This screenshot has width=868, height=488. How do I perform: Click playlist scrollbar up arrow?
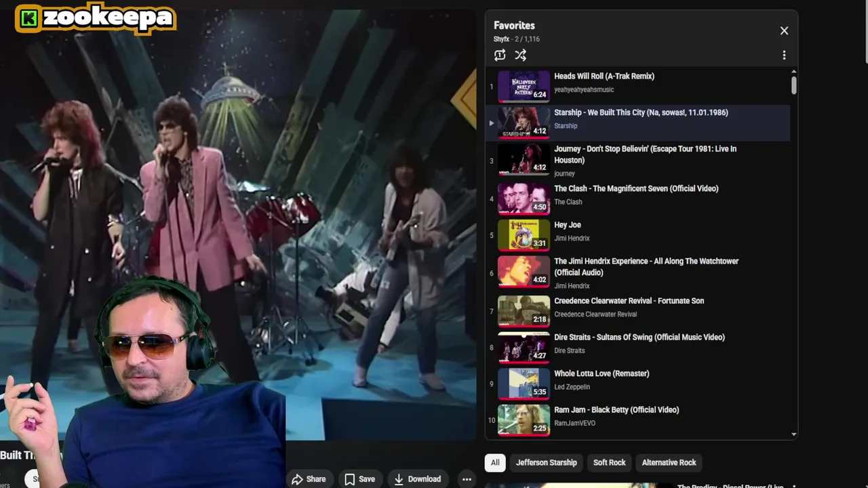pos(793,72)
